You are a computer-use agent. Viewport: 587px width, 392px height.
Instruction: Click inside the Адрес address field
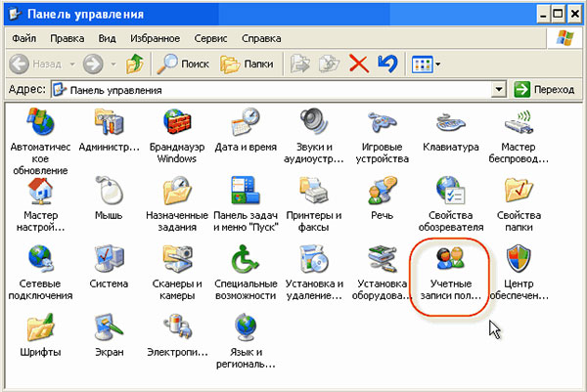[x=274, y=89]
